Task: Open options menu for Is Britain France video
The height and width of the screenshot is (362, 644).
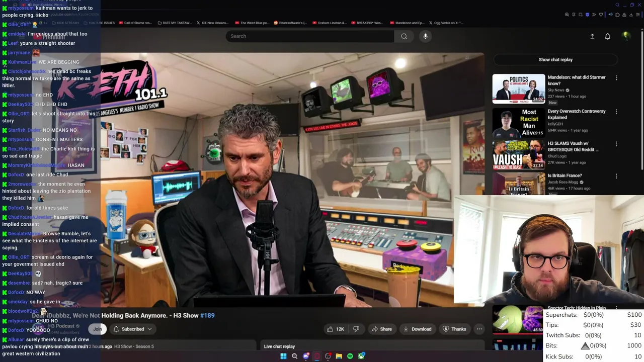Action: 616,176
